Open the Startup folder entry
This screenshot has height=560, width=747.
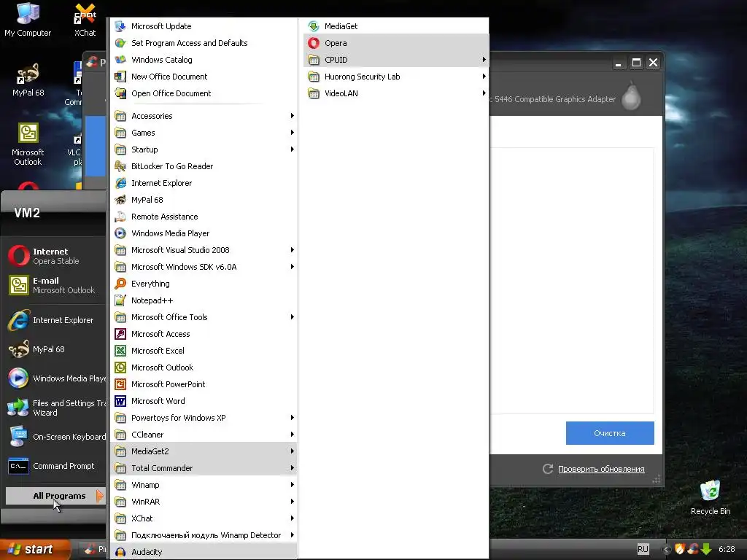tap(204, 149)
